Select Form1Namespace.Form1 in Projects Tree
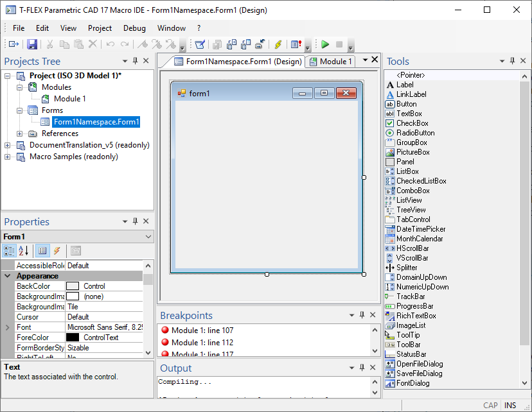Screen dimensions: 532x412 click(x=96, y=122)
